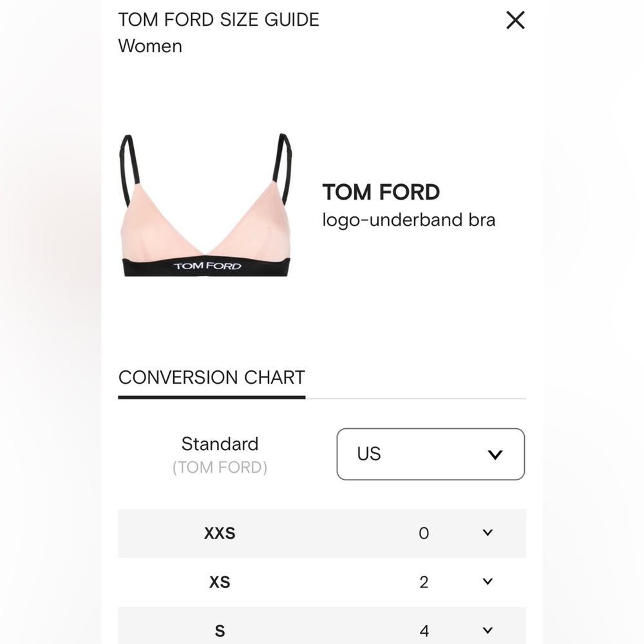Click the X icon at top right
Image resolution: width=644 pixels, height=644 pixels.
point(515,20)
